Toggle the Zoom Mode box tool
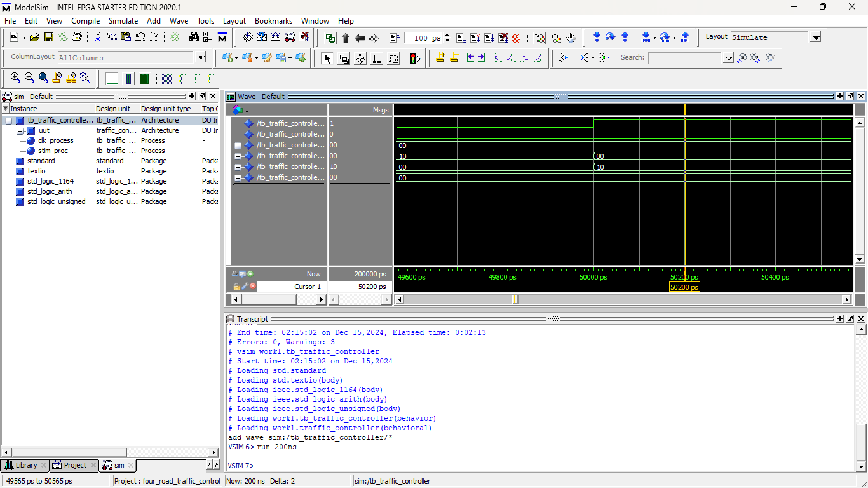868x488 pixels. pyautogui.click(x=344, y=58)
